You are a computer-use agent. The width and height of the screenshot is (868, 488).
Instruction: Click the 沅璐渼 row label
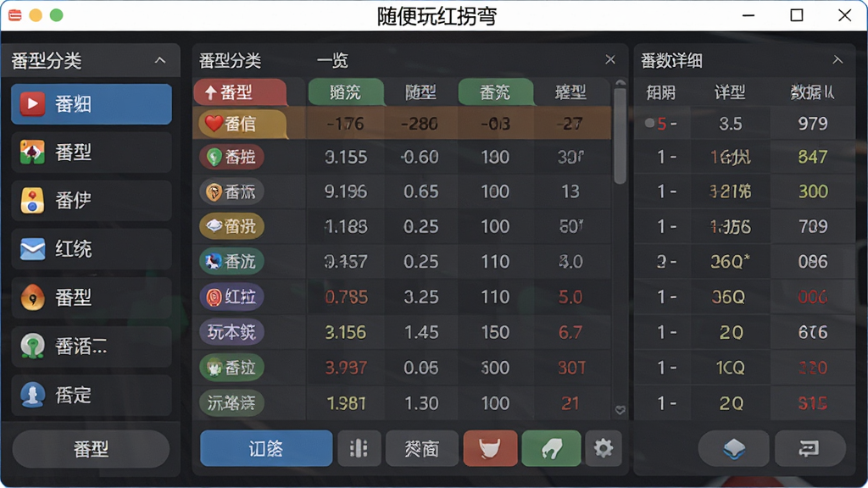pos(231,402)
